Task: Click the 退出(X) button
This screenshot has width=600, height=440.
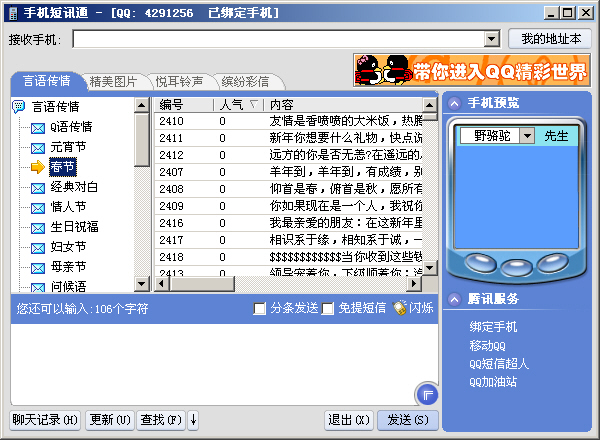Action: pyautogui.click(x=349, y=420)
